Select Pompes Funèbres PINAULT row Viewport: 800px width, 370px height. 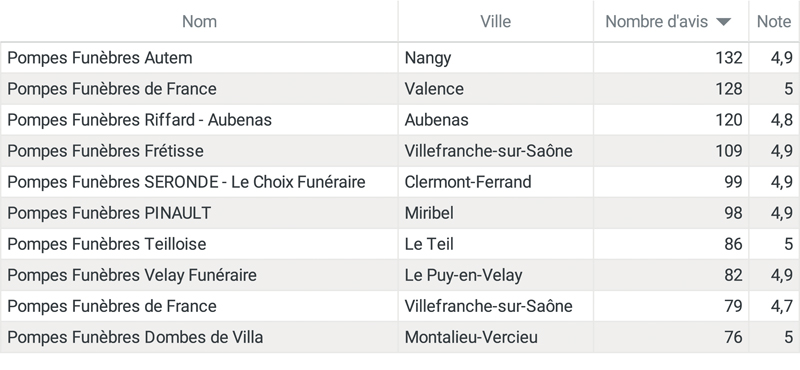[x=400, y=213]
